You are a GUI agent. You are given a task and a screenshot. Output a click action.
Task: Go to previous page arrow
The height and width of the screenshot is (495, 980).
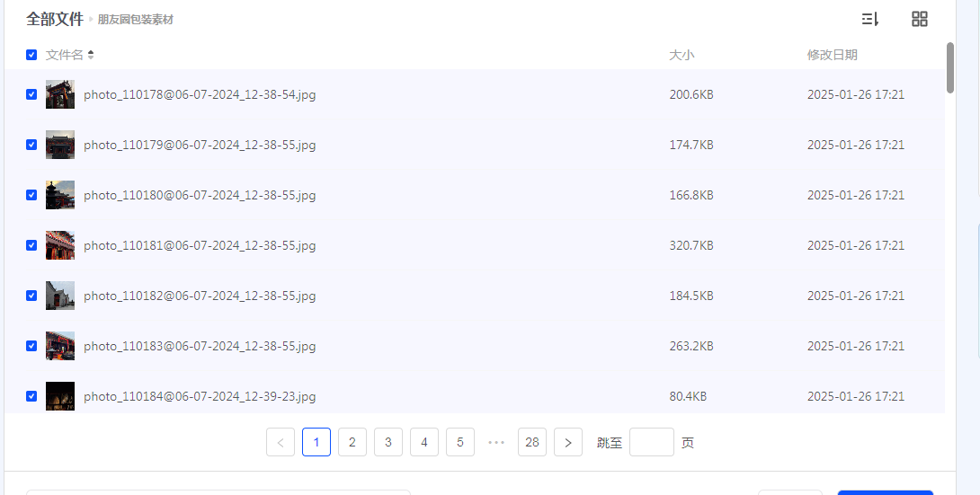point(281,442)
